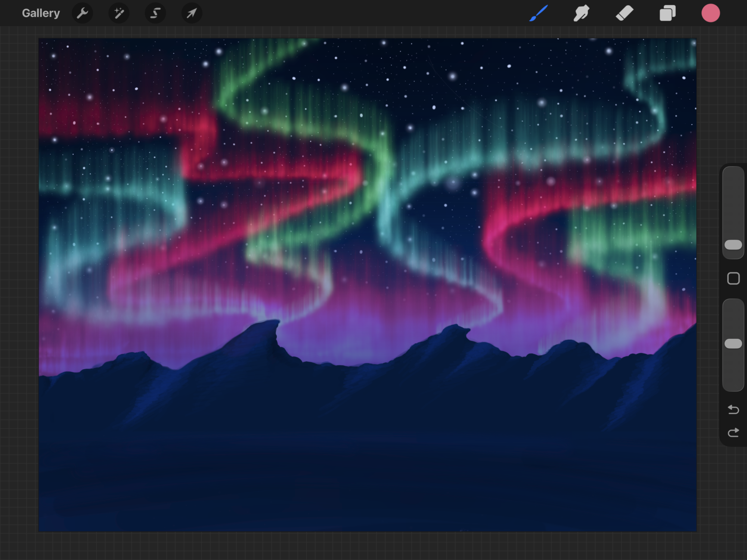
Task: Open the Actions wrench menu
Action: point(82,13)
